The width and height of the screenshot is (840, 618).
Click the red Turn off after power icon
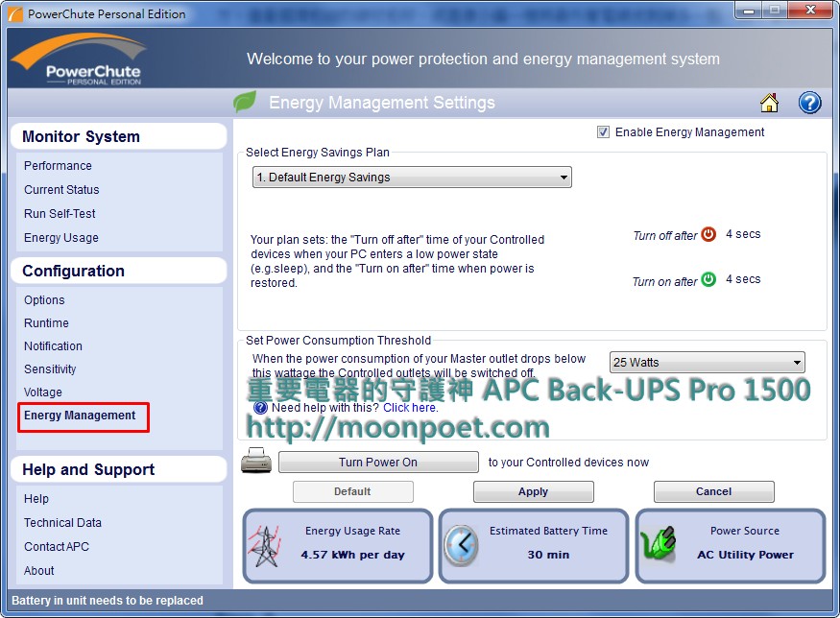click(x=708, y=234)
